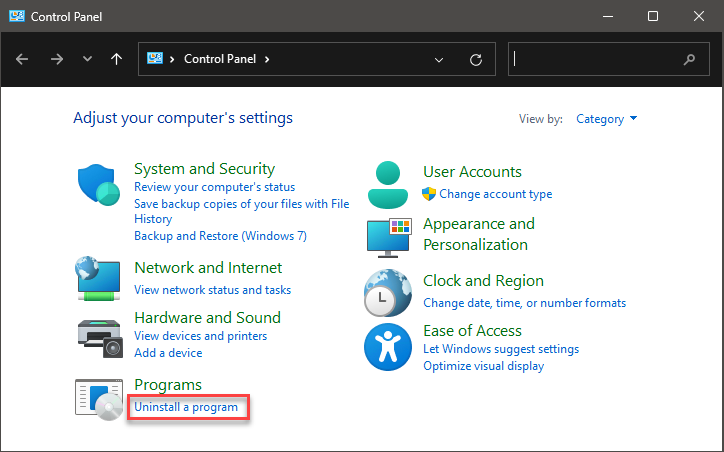Click the User Accounts person icon
The width and height of the screenshot is (724, 452).
click(x=388, y=185)
